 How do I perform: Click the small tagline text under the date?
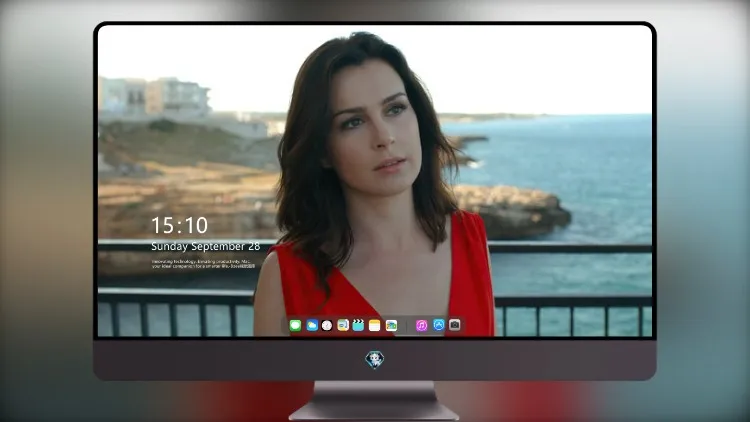coord(203,264)
